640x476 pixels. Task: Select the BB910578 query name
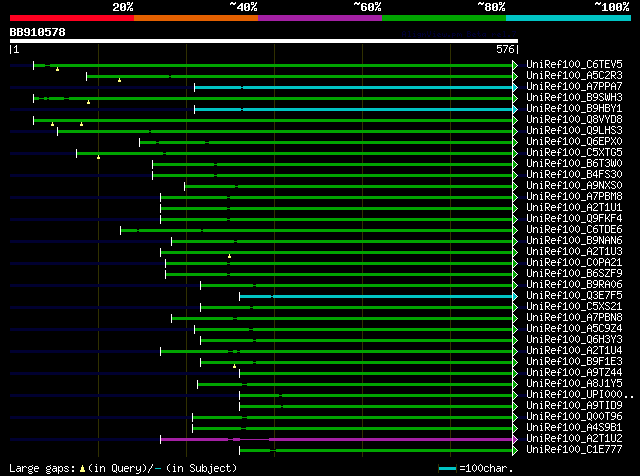click(38, 32)
